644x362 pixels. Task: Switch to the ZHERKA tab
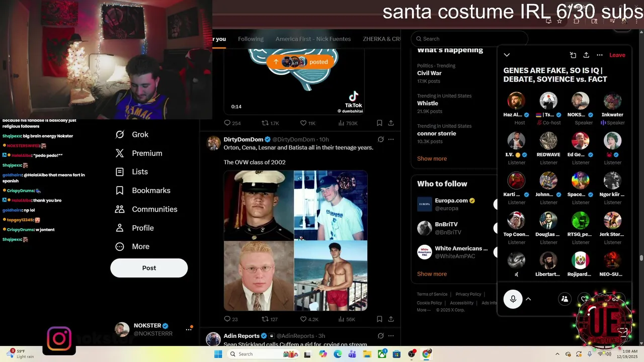click(x=382, y=39)
